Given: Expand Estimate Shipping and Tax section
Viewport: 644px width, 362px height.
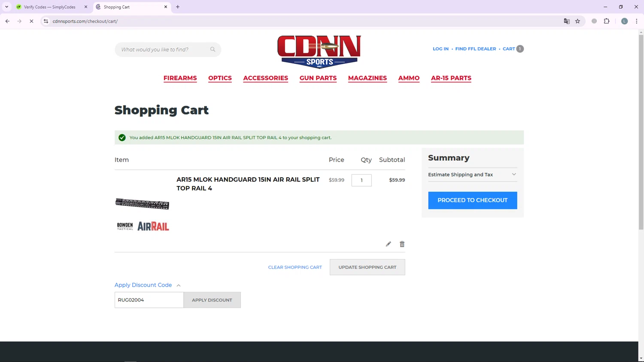Looking at the screenshot, I should coord(472,175).
